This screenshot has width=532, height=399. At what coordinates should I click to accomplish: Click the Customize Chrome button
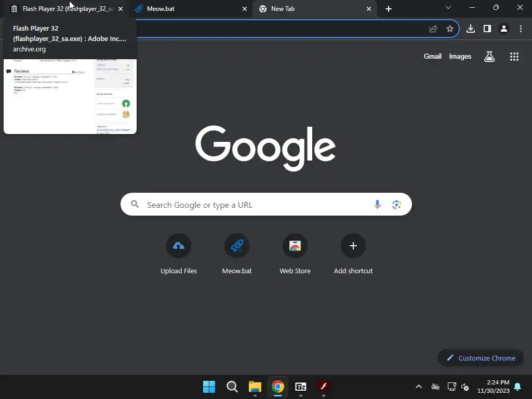pos(481,358)
